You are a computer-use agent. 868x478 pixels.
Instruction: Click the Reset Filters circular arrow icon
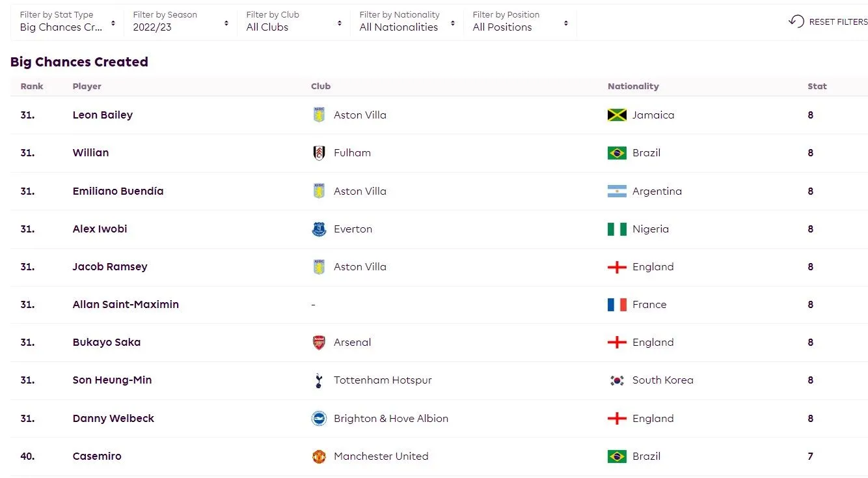click(796, 21)
